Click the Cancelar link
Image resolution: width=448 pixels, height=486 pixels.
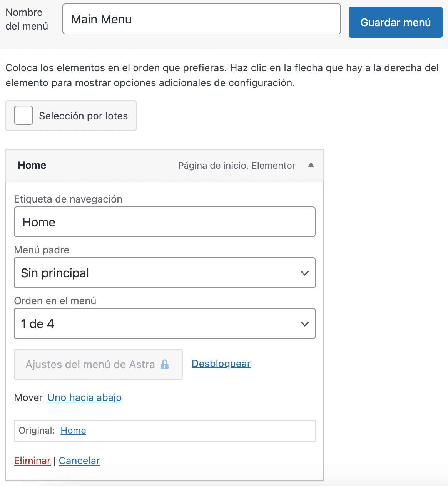[x=79, y=461]
